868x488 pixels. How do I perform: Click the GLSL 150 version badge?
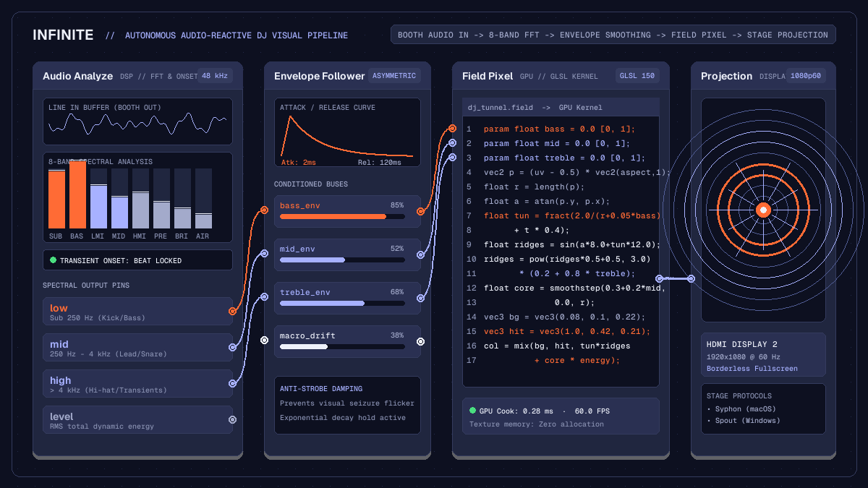(637, 76)
